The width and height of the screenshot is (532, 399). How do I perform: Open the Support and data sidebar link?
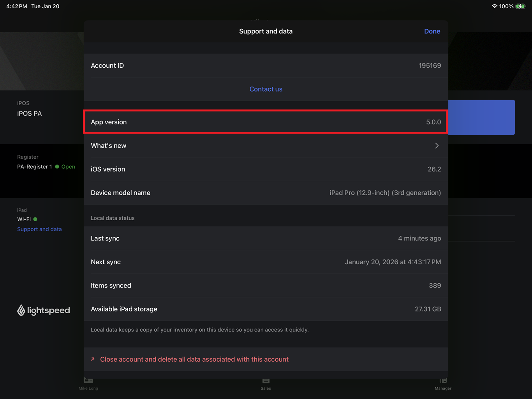pos(39,229)
